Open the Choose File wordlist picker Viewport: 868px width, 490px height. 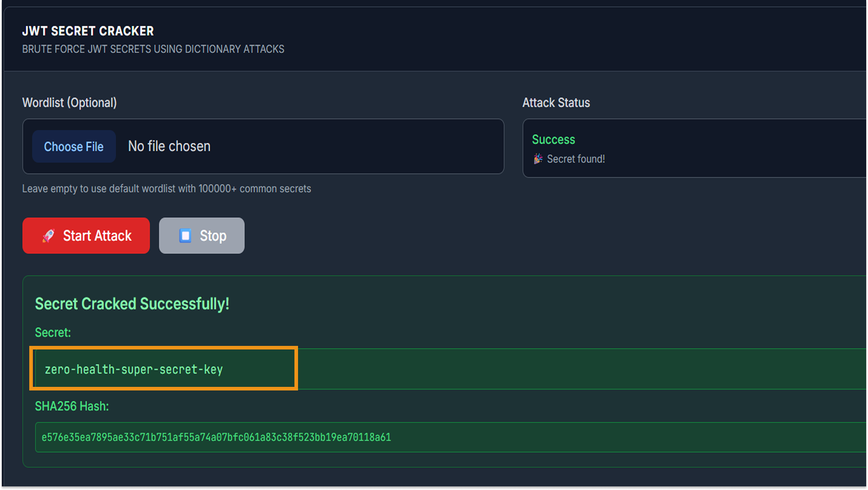pos(74,146)
